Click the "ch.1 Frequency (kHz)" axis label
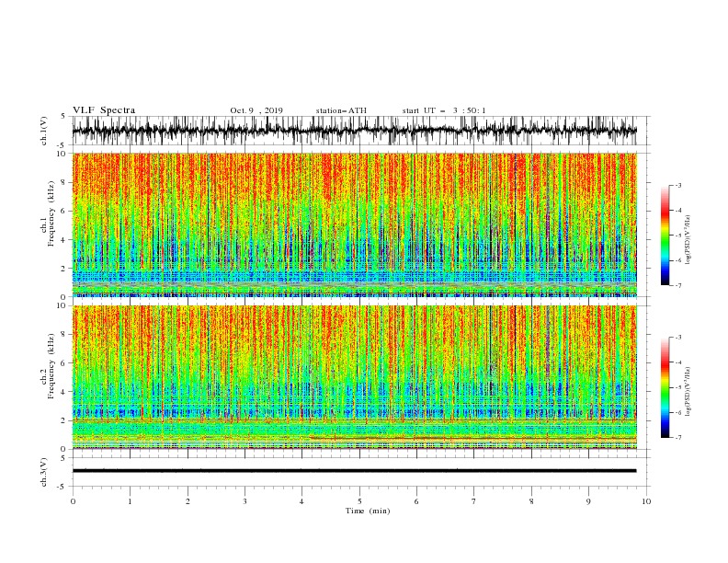Viewport: 728px width, 563px height. [x=47, y=213]
